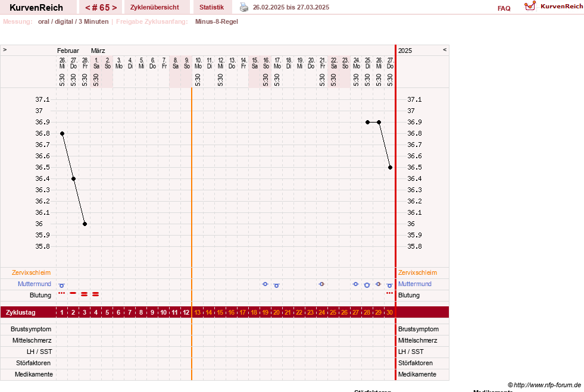Click the 'Freigabe Zyklusanfang:' label
Image resolution: width=584 pixels, height=392 pixels.
(152, 21)
